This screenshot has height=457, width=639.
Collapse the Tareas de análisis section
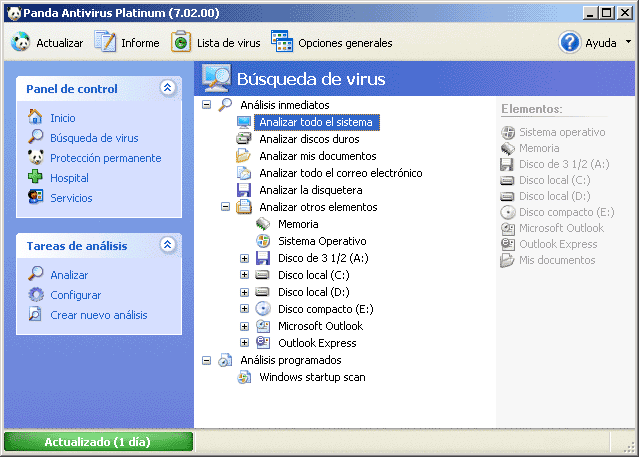pos(167,245)
